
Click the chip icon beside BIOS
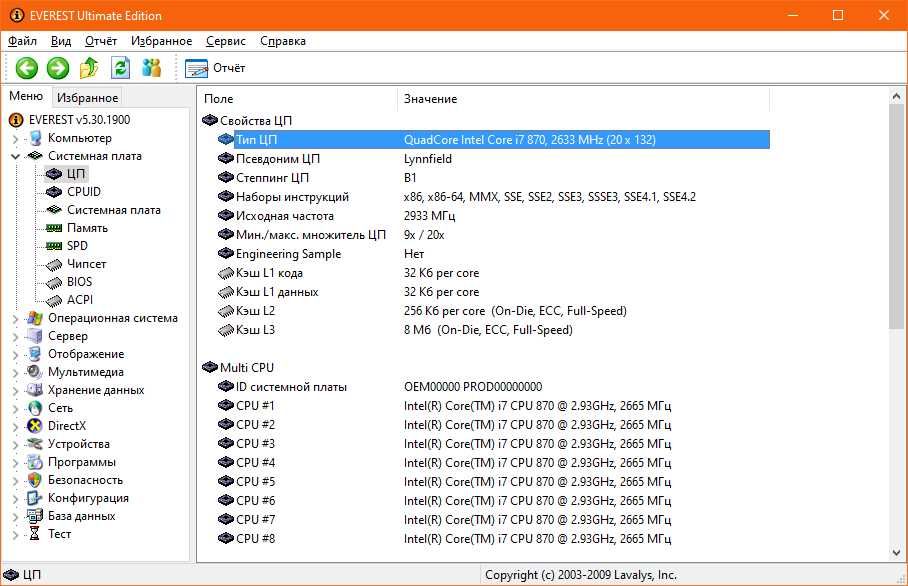click(x=54, y=282)
